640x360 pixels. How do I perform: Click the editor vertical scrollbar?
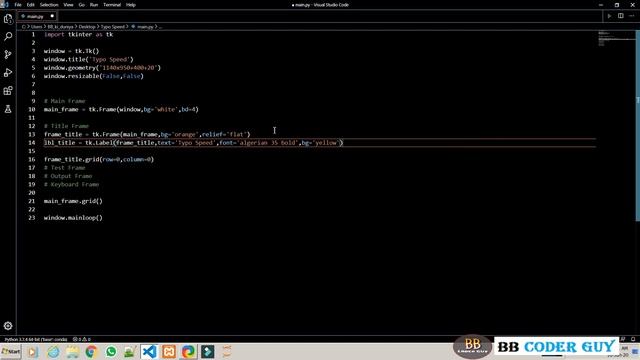(x=638, y=127)
